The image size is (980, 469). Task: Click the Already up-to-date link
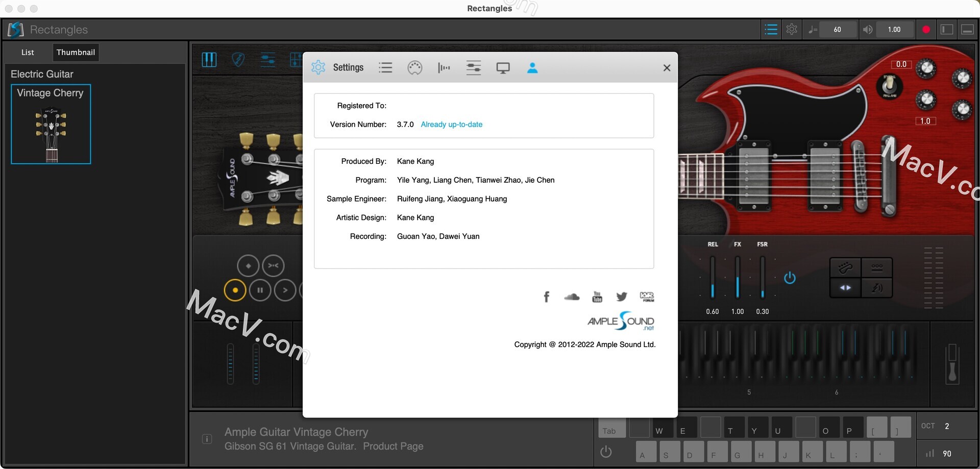point(451,125)
